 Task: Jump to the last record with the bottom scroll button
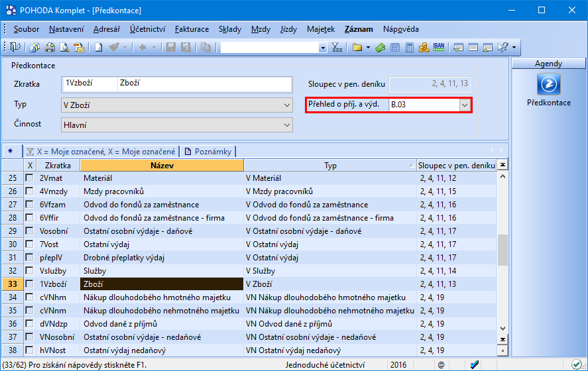[502, 339]
